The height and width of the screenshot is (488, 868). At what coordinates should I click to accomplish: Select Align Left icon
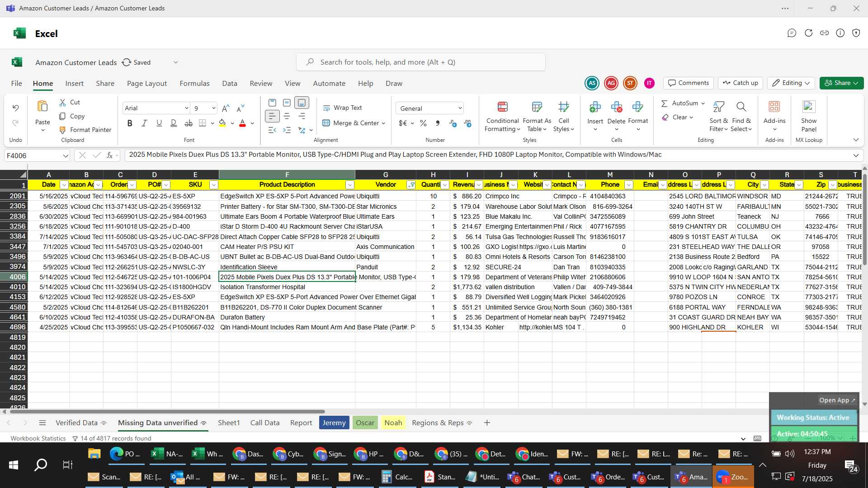272,117
